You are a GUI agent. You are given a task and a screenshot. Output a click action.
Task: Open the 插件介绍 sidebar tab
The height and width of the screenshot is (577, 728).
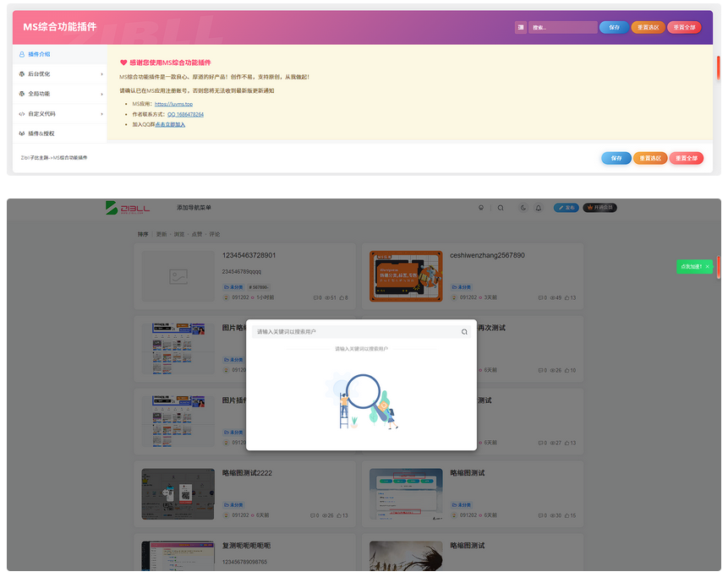pos(60,54)
